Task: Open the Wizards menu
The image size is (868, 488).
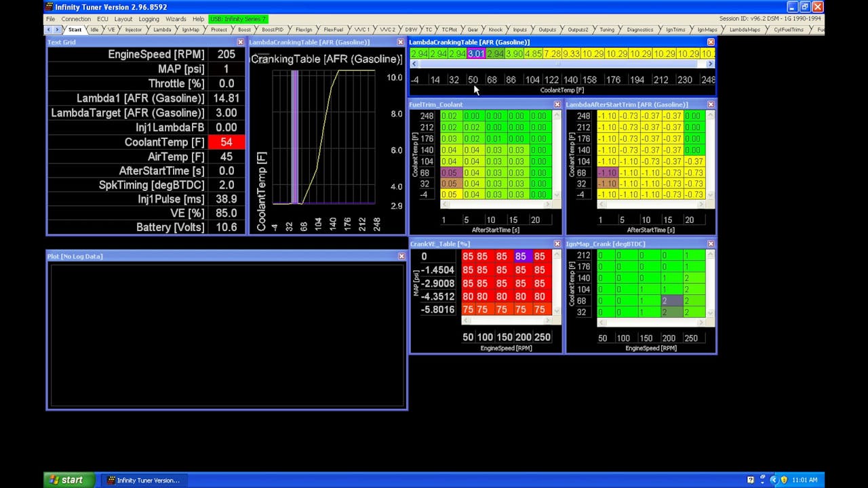Action: click(x=178, y=19)
